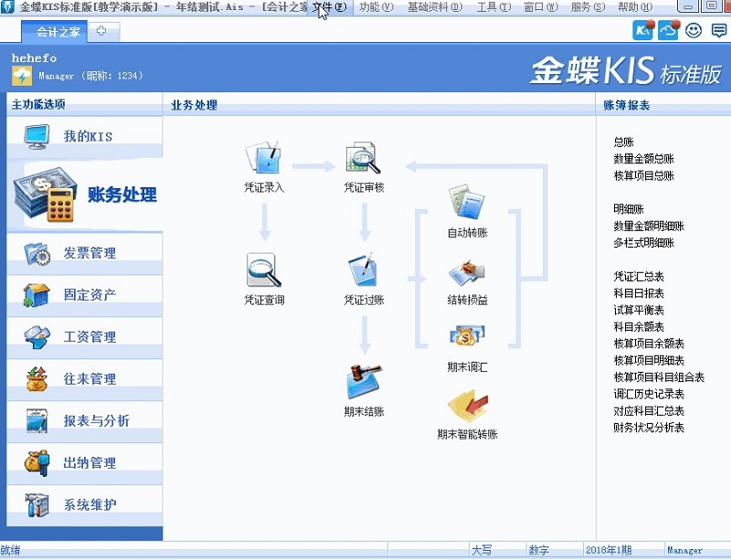The width and height of the screenshot is (731, 560).
Task: Select 报表与分析 module in sidebar
Action: (85, 420)
